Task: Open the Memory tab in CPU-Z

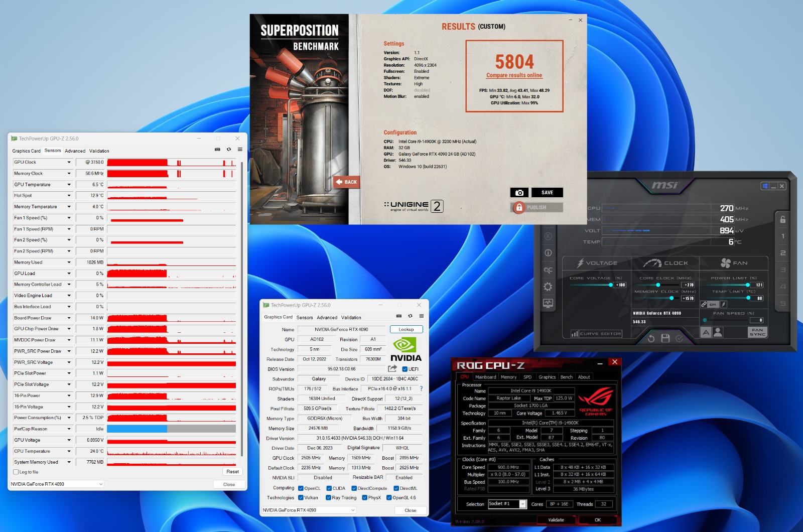Action: (x=508, y=377)
